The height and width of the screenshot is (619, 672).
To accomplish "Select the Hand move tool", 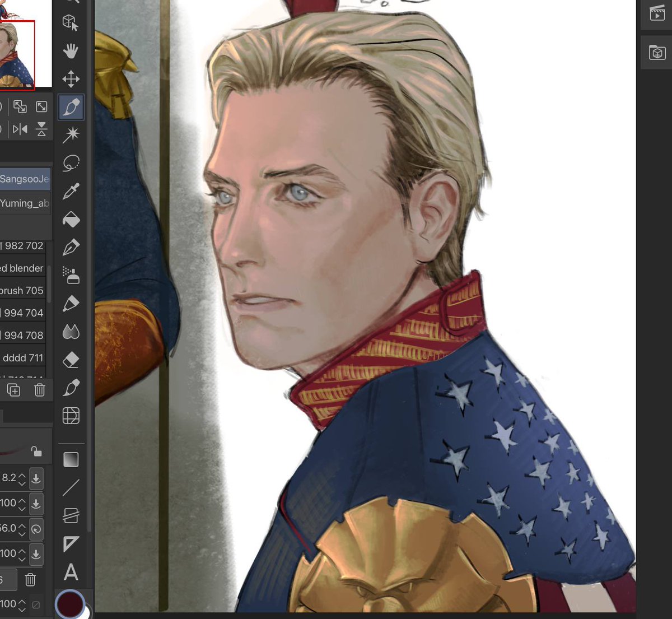I will (71, 51).
